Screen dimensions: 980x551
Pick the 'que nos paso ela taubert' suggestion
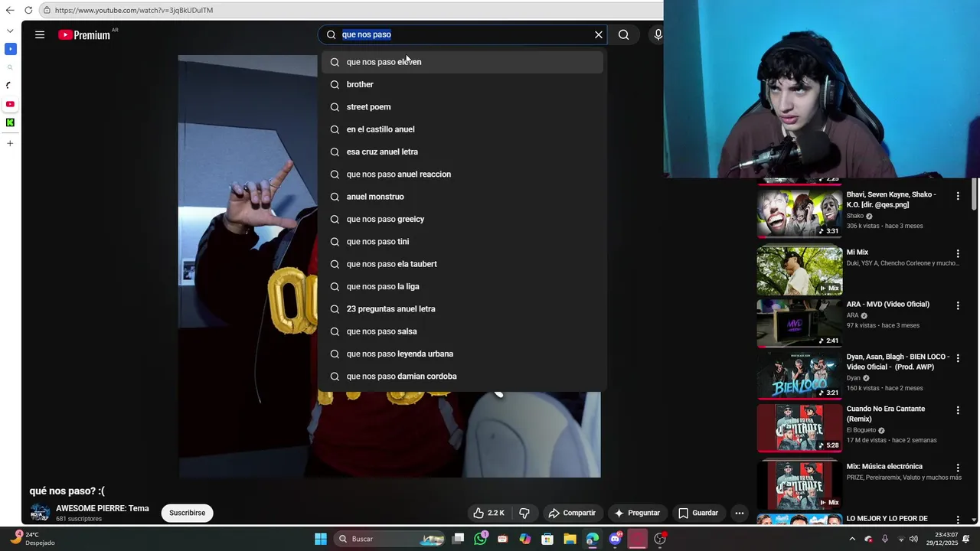[462, 264]
